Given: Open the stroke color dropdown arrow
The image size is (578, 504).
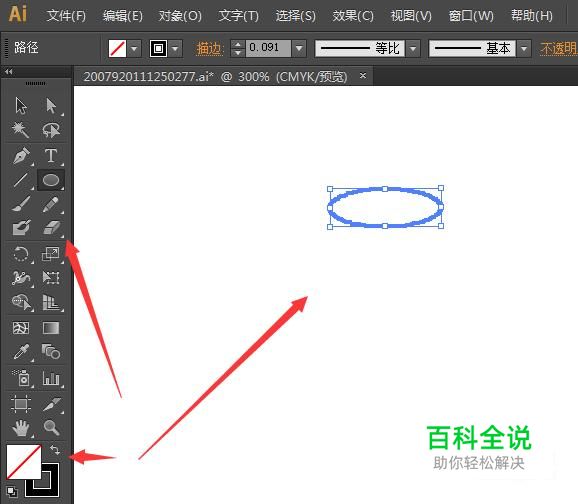Looking at the screenshot, I should tap(175, 48).
